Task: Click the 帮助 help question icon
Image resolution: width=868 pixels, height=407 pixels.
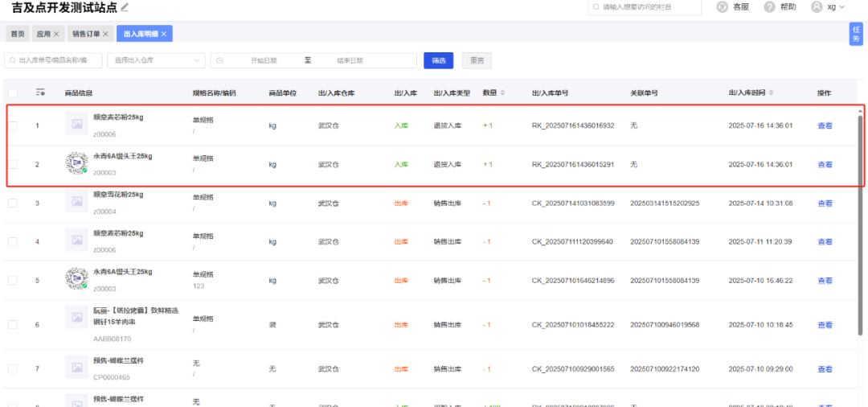Action: pyautogui.click(x=769, y=7)
